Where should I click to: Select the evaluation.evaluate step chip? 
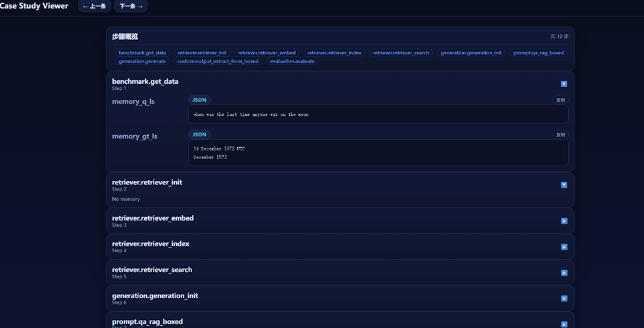pos(292,61)
